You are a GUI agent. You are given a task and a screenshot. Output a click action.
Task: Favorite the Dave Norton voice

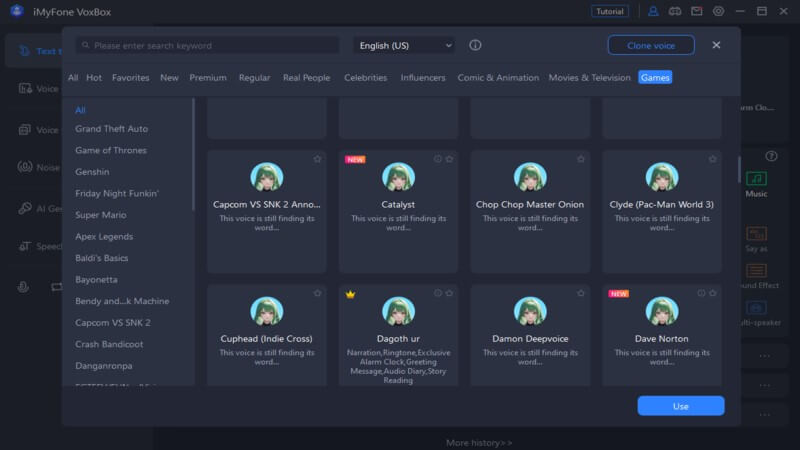pos(712,293)
